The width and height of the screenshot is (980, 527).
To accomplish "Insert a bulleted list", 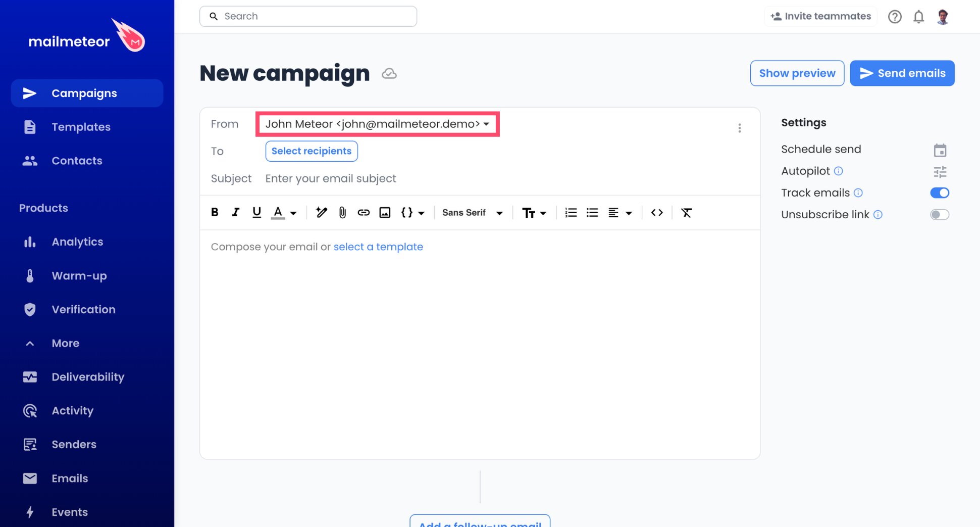I will (592, 213).
